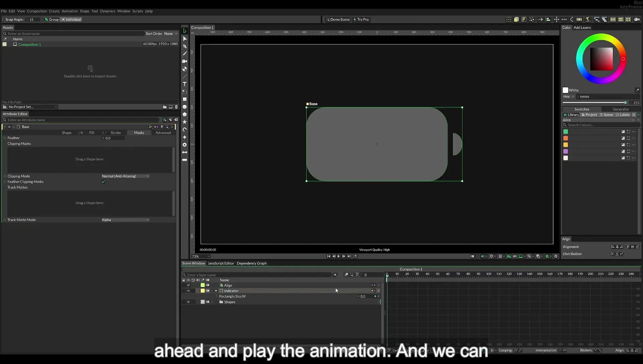Hide the Indicator layer
This screenshot has width=643, height=364.
(x=188, y=291)
